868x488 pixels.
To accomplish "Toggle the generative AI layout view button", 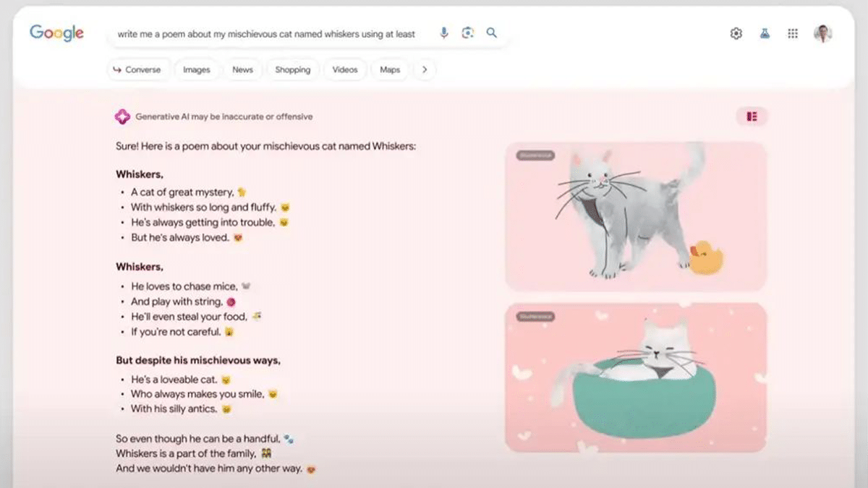I will tap(752, 116).
